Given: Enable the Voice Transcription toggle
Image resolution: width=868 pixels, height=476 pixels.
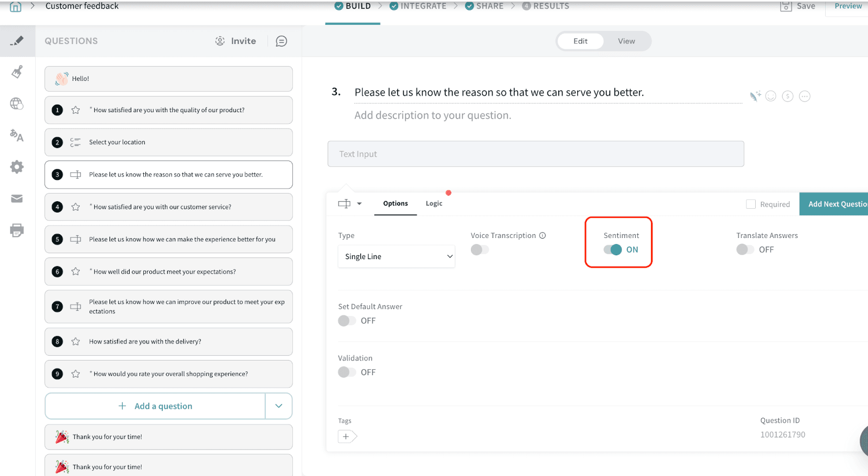Looking at the screenshot, I should coord(480,250).
